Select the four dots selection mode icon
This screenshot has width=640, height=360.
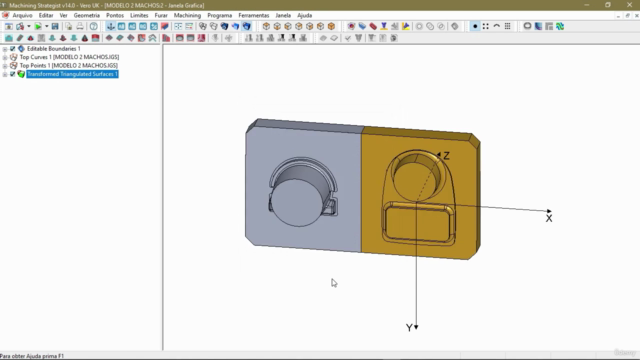(486, 27)
